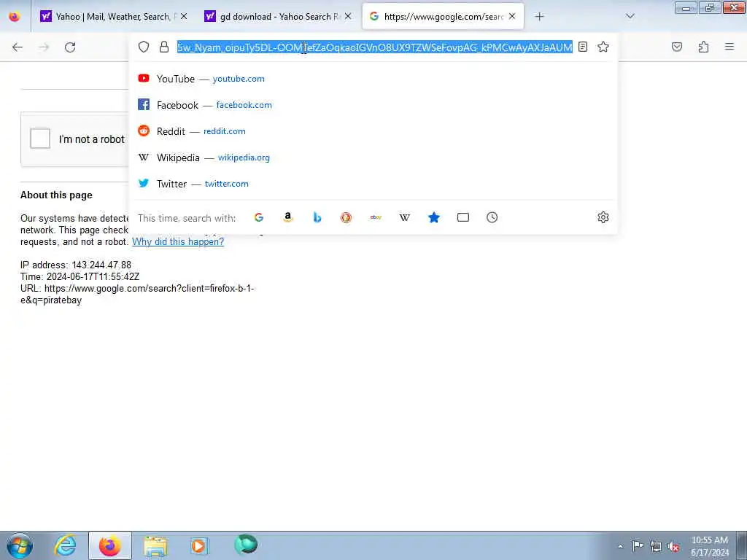Viewport: 747px width, 560px height.
Task: Open the taskbar clock showing 10:55 AM
Action: (709, 546)
